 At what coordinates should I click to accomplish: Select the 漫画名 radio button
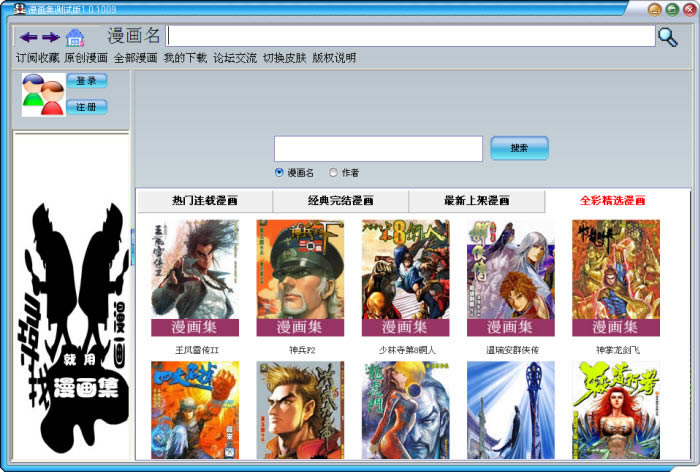(279, 172)
